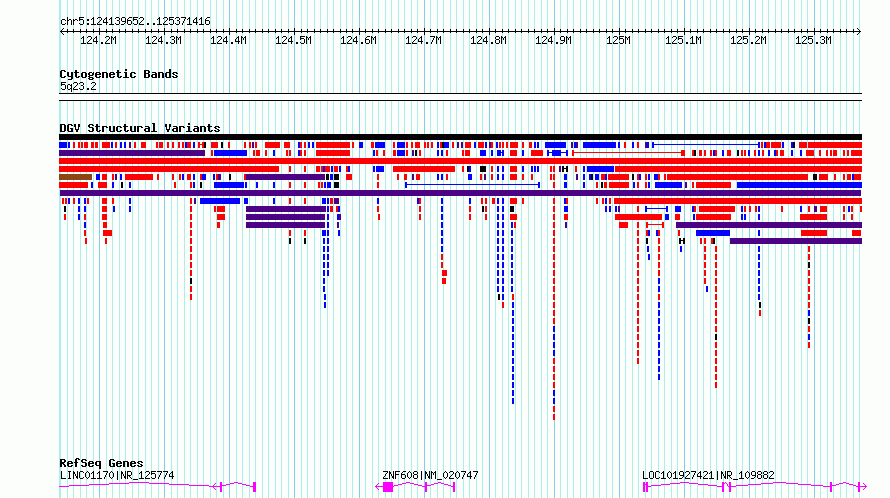Click the right arrowhead of the ruler
Image resolution: width=890 pixels, height=498 pixels.
pos(859,31)
